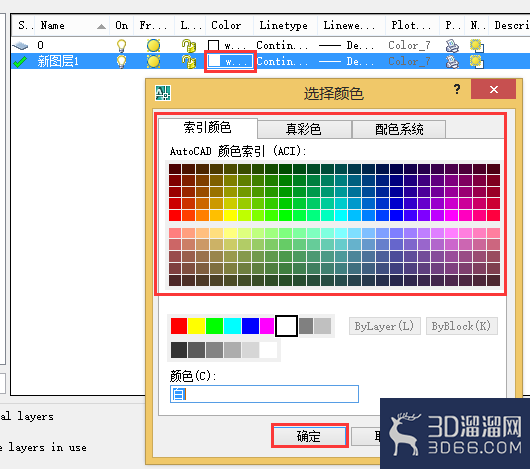This screenshot has height=469, width=530.
Task: Click the Color column header
Action: pos(229,26)
